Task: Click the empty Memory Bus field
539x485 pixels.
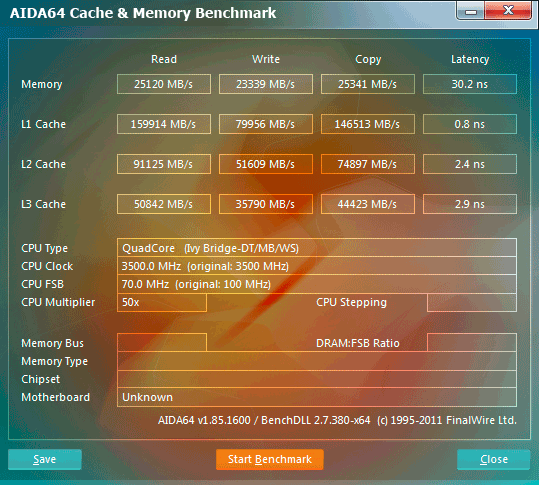Action: 162,342
